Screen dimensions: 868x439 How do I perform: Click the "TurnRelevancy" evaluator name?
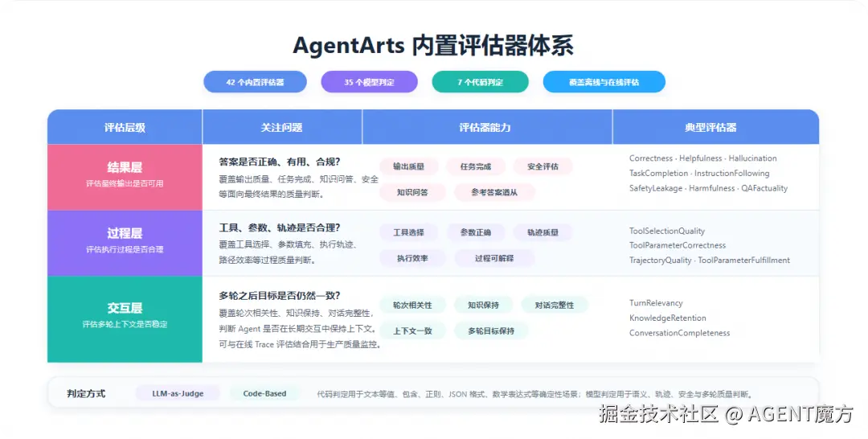point(656,303)
